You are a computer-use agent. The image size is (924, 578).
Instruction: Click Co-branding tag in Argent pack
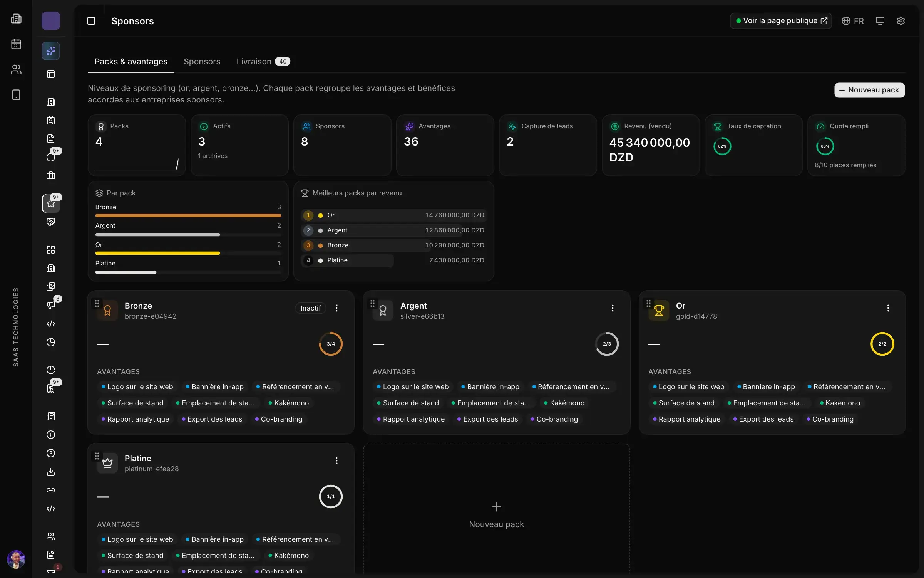pos(554,419)
